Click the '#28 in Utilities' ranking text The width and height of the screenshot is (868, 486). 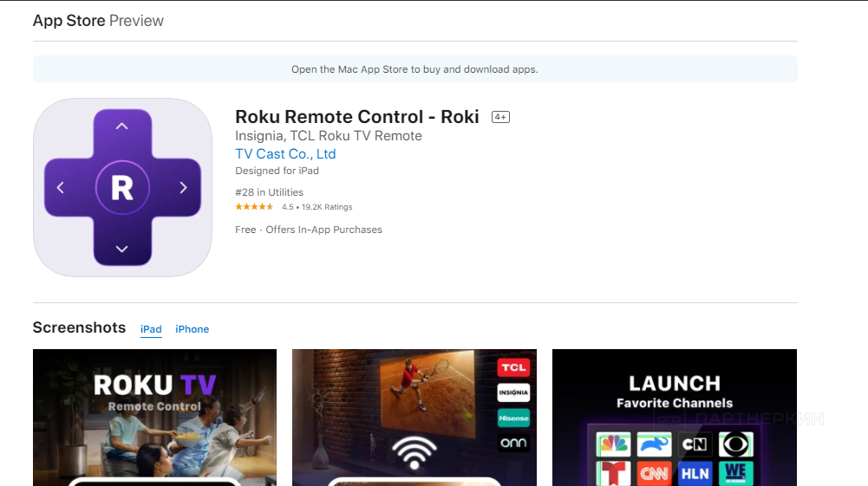(x=269, y=192)
